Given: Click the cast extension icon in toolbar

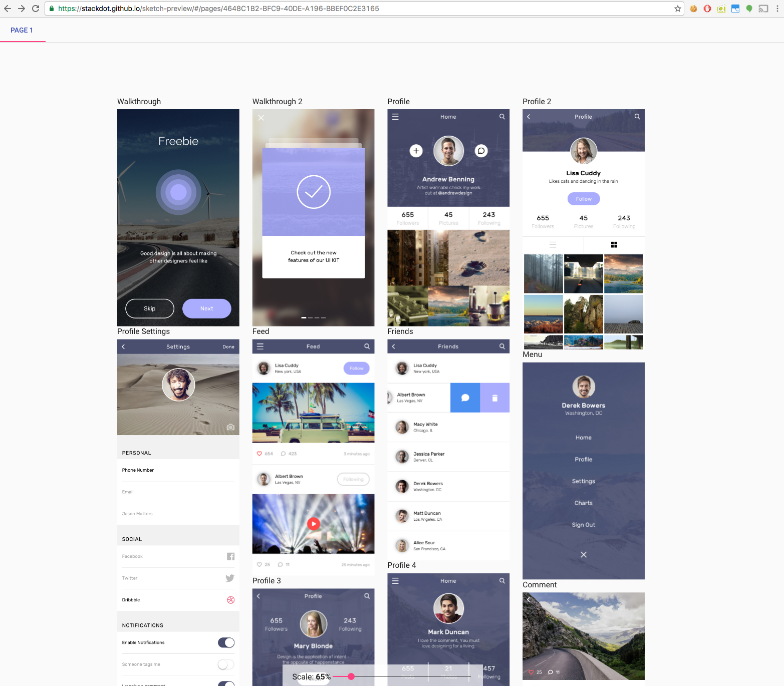Looking at the screenshot, I should point(763,9).
